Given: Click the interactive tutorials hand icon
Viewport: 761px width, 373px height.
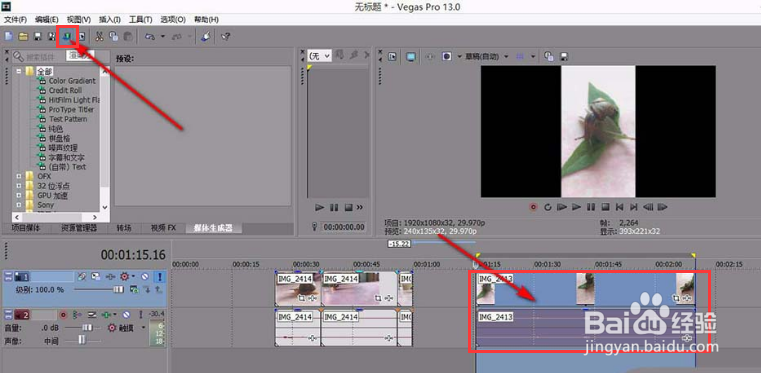Looking at the screenshot, I should [205, 36].
